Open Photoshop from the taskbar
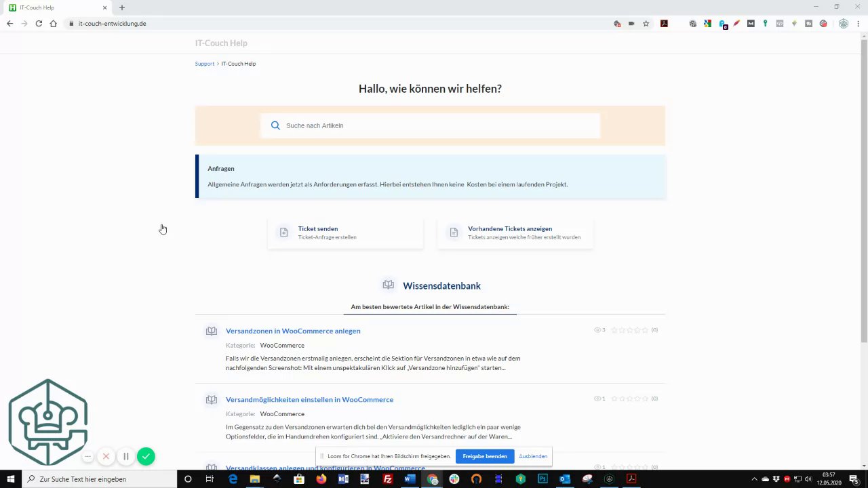The image size is (868, 488). [x=542, y=479]
